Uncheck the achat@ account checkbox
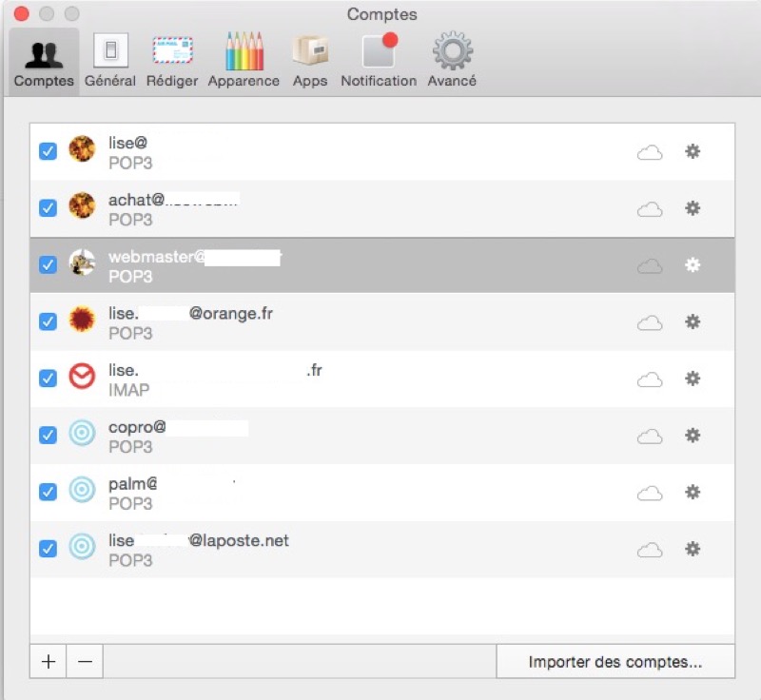This screenshot has width=761, height=700. 48,208
